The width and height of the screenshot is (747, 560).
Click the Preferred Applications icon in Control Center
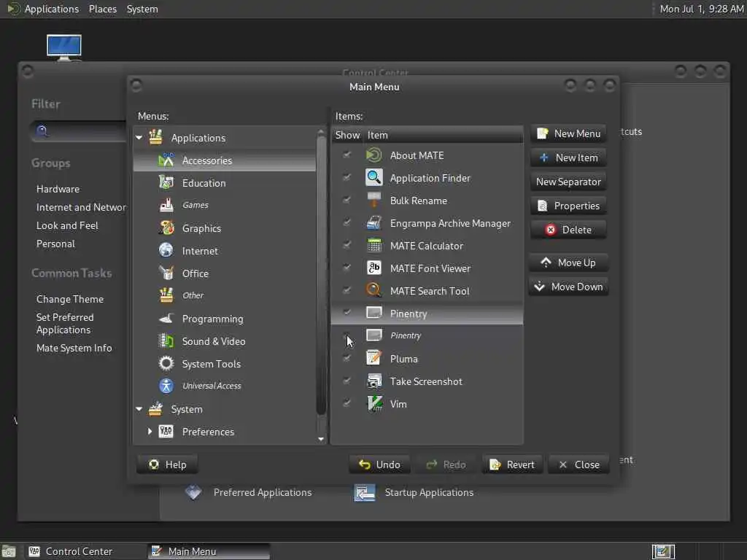[x=193, y=492]
